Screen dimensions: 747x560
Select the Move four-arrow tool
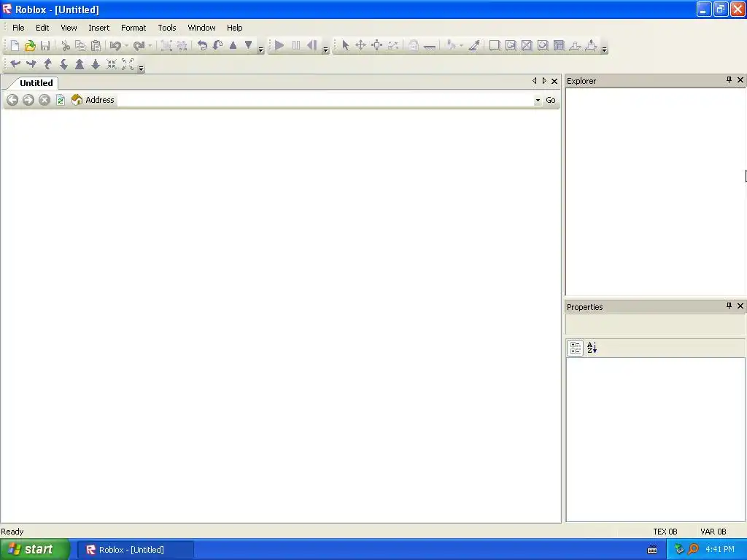360,46
